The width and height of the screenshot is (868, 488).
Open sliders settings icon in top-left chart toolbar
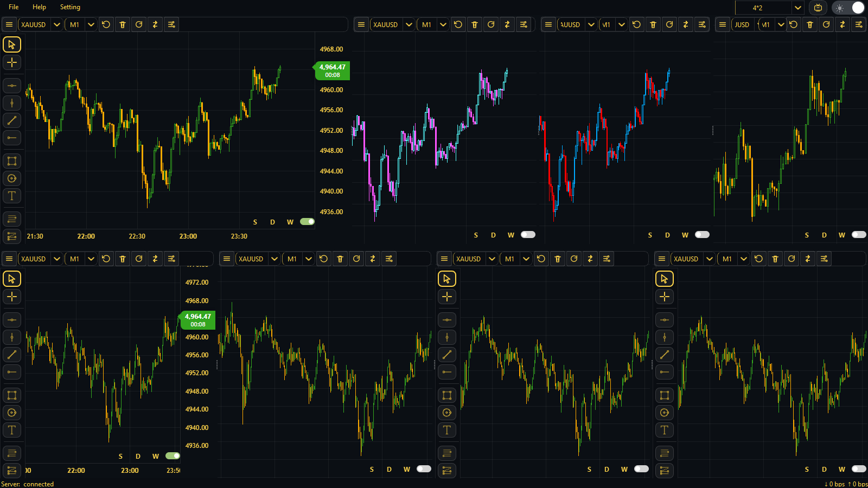[x=171, y=24]
